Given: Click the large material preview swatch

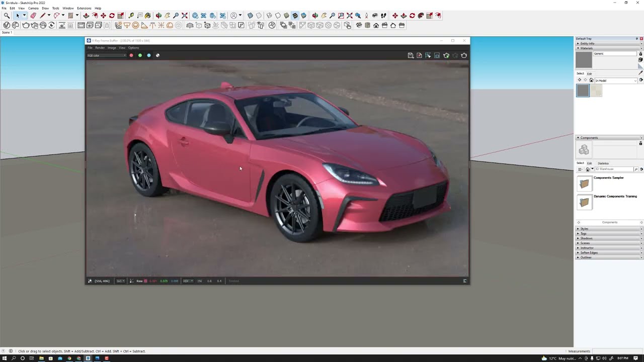Looking at the screenshot, I should [x=584, y=60].
